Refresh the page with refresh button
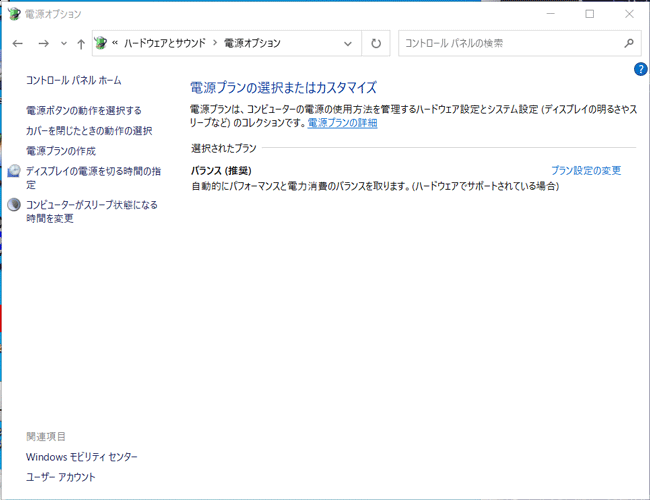 coord(376,44)
